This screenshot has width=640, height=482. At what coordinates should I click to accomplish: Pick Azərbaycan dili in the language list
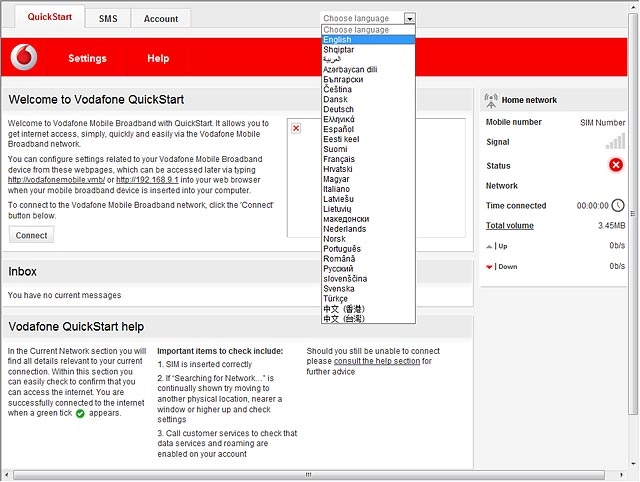pyautogui.click(x=368, y=69)
